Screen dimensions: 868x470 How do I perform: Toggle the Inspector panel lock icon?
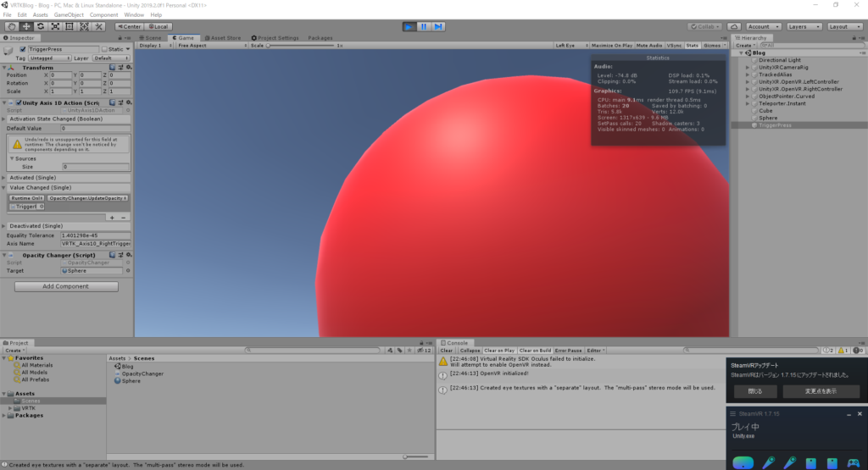(120, 38)
